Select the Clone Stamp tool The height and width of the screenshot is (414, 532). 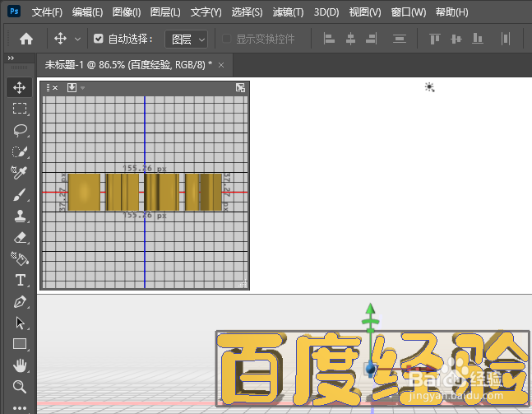[x=20, y=216]
